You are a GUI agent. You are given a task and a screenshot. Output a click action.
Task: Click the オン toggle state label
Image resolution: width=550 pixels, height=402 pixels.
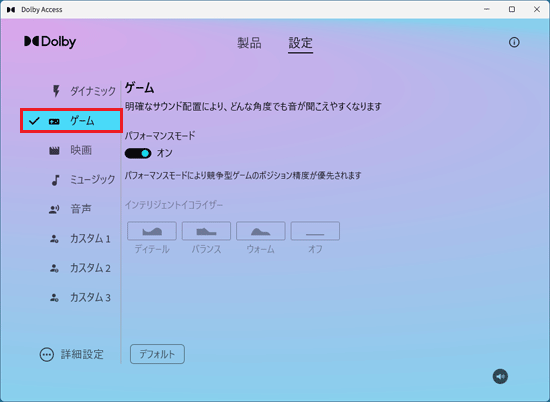coord(165,153)
